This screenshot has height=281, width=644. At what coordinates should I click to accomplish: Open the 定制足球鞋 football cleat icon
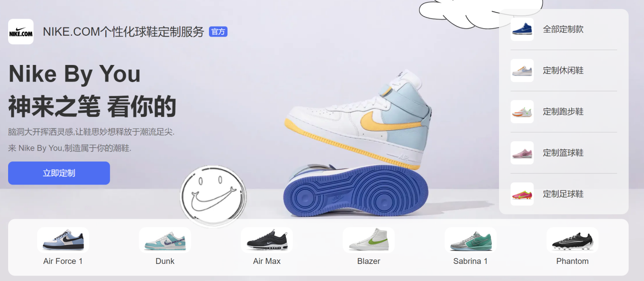pos(522,194)
